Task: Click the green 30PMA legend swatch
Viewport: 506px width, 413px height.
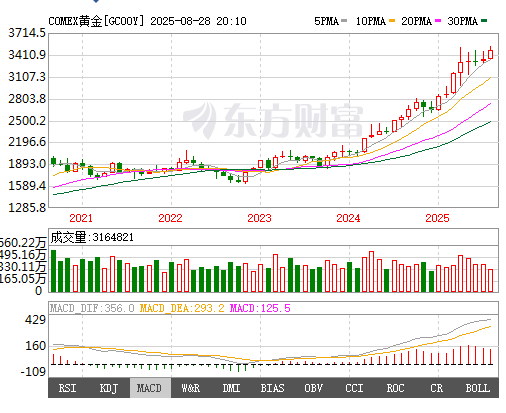Action: click(x=484, y=21)
